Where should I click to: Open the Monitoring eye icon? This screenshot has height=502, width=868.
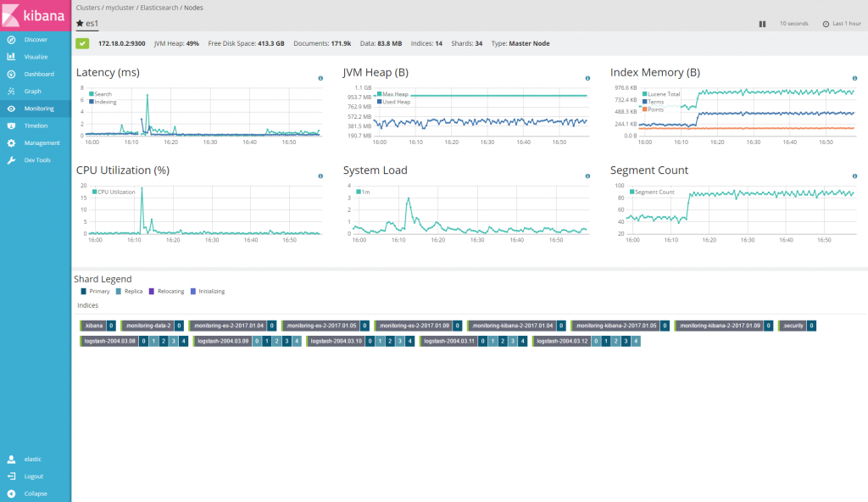11,109
